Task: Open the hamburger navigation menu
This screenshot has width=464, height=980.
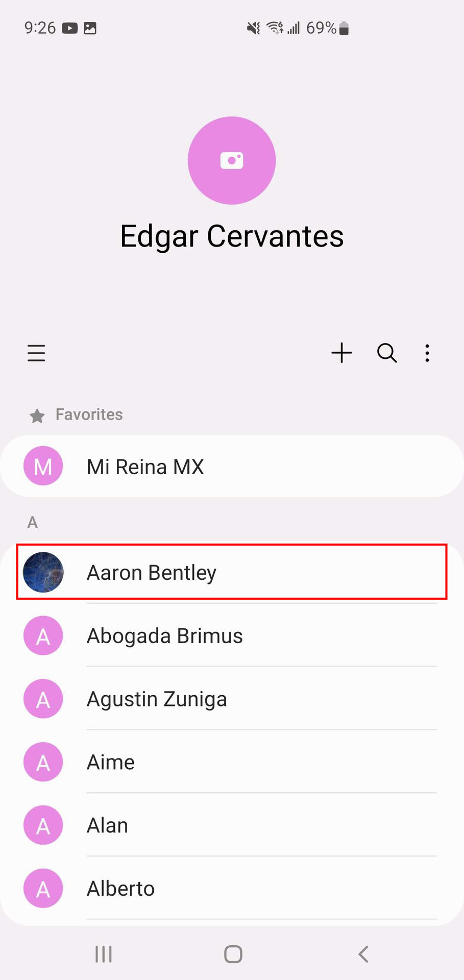Action: tap(36, 353)
